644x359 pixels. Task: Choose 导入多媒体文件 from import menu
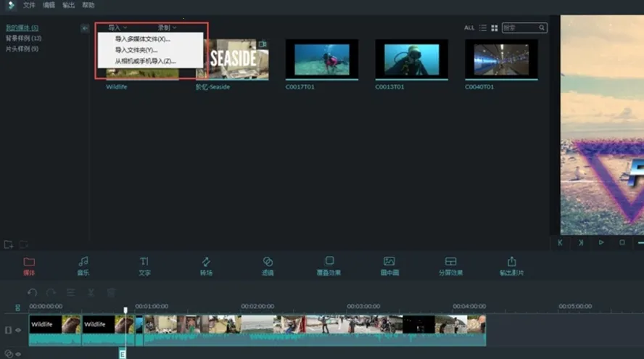(142, 39)
